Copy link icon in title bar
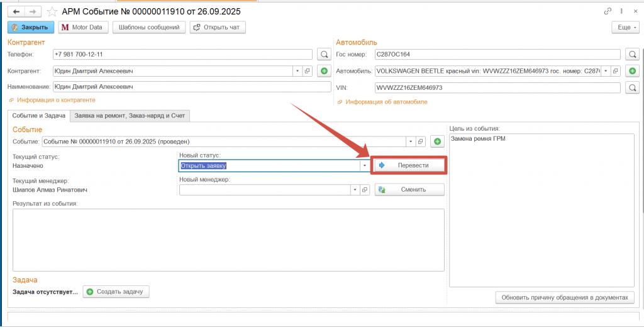 (x=608, y=11)
